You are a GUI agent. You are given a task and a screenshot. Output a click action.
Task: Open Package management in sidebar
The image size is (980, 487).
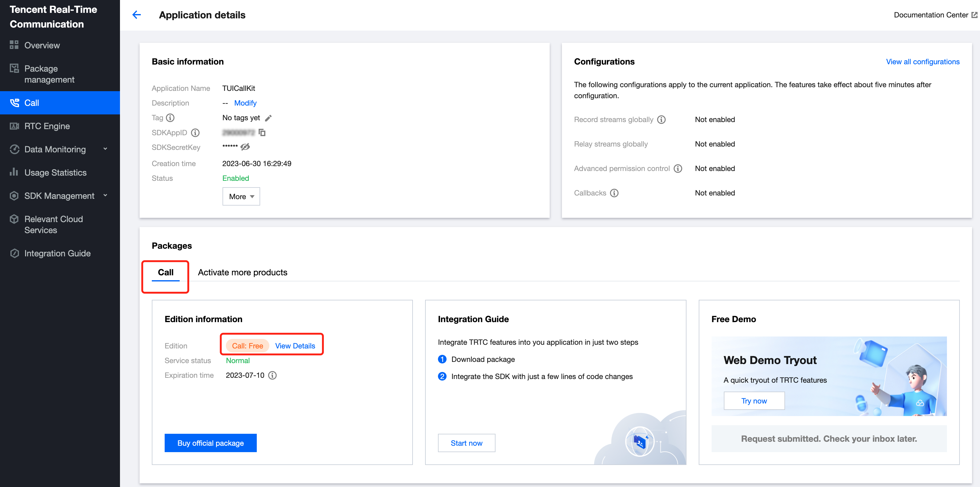click(60, 74)
